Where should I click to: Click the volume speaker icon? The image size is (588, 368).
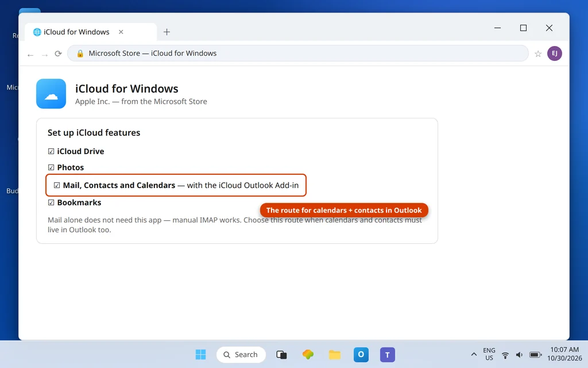pos(519,355)
